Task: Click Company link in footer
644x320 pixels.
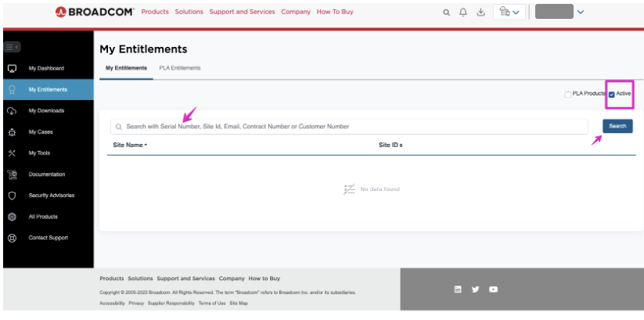Action: coord(232,279)
